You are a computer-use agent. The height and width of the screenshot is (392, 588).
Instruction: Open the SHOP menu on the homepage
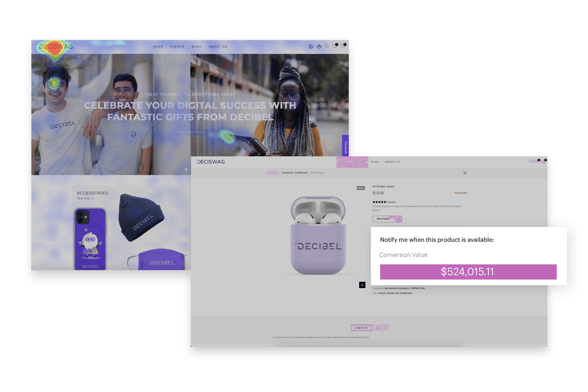pos(158,47)
